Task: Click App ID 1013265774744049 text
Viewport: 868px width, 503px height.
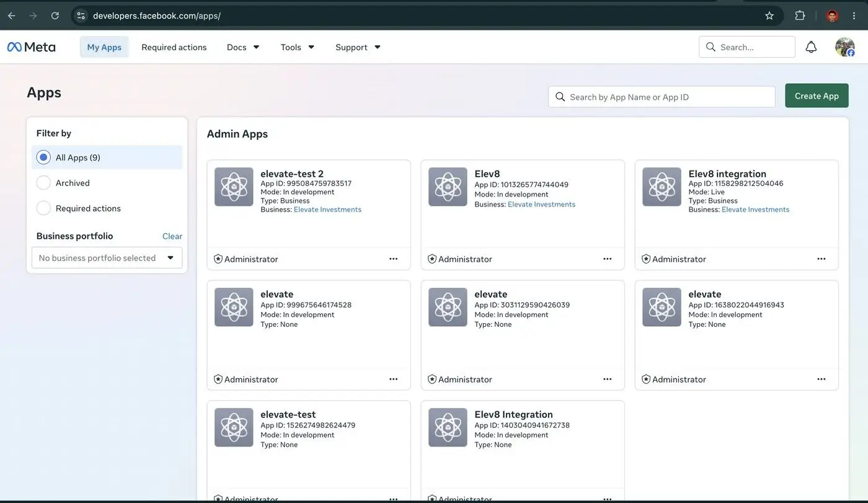Action: click(x=521, y=184)
